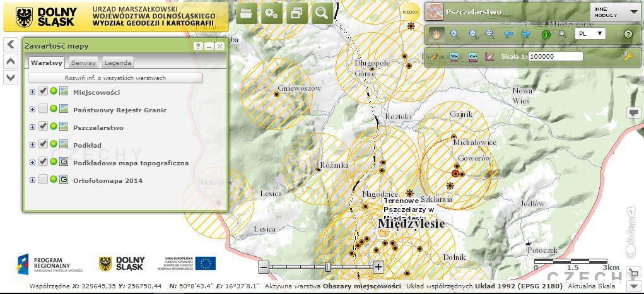Click the yellow key login icon
644x294 pixels.
tap(628, 56)
